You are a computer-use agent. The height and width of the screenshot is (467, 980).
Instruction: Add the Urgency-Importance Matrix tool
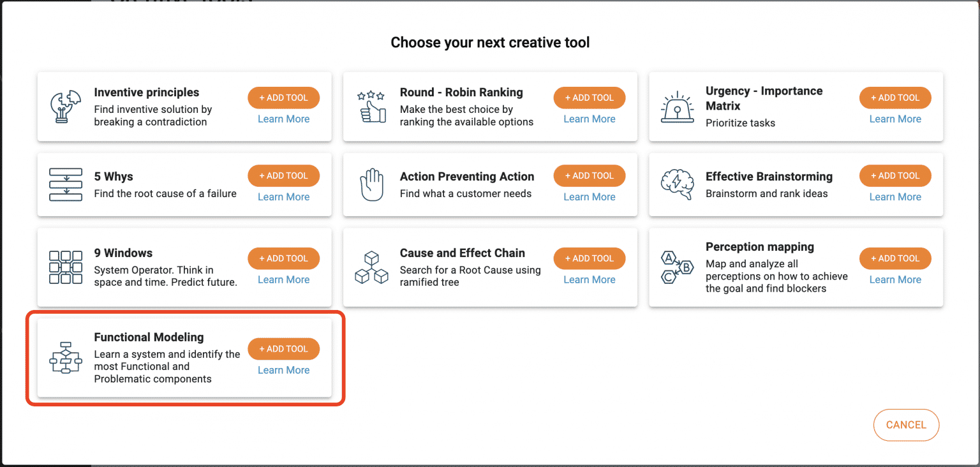pyautogui.click(x=895, y=97)
